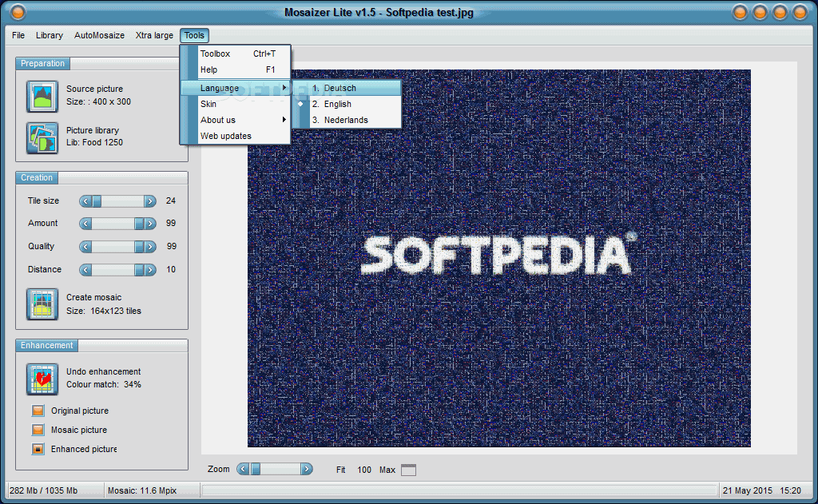Click the Creation panel header
818x504 pixels.
(x=37, y=178)
